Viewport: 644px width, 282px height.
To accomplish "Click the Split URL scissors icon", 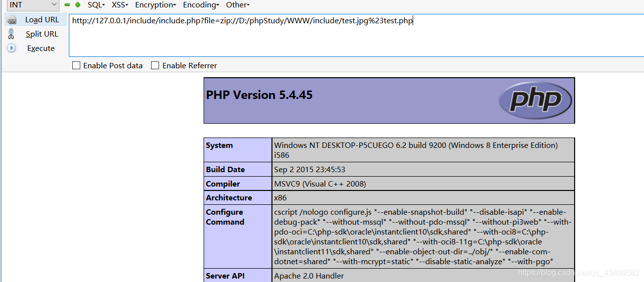I will point(11,34).
